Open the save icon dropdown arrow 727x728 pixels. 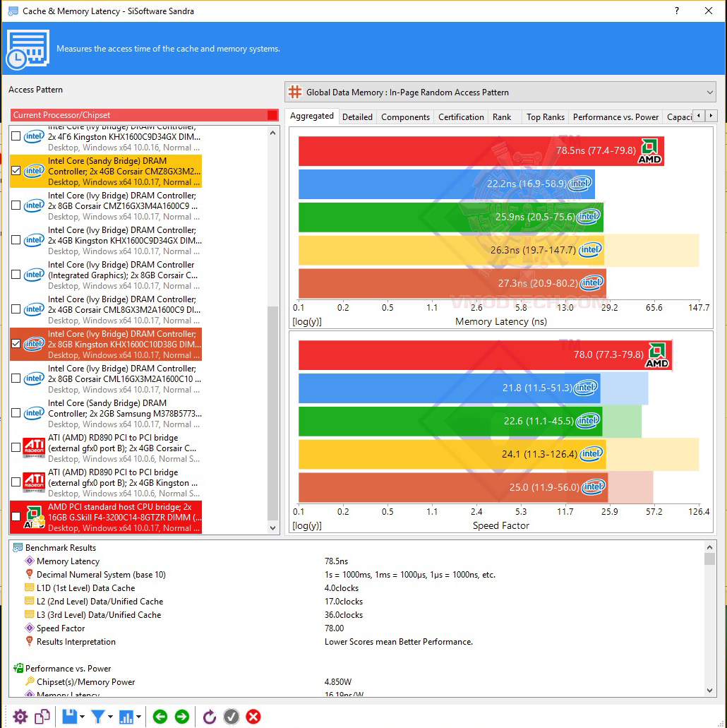pos(82,717)
